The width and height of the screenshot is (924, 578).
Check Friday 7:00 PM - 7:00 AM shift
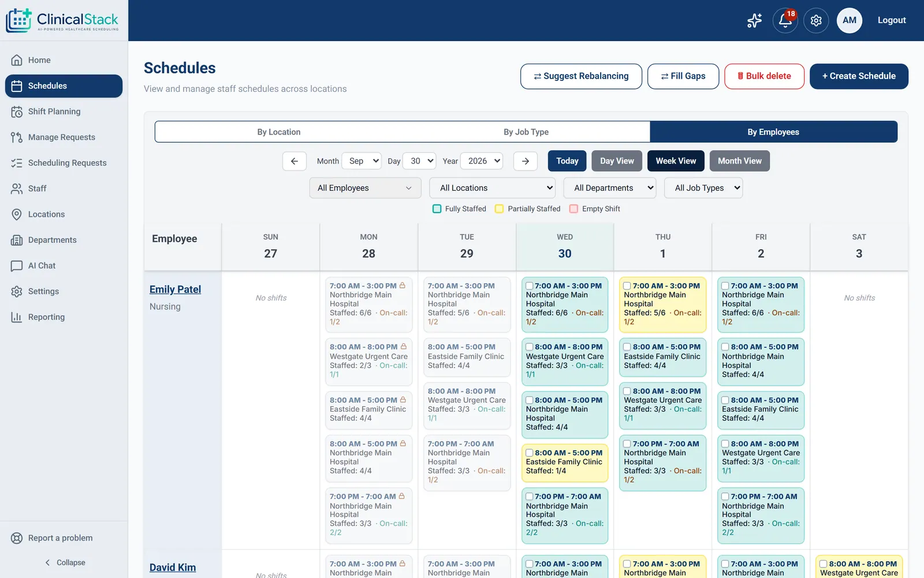[x=725, y=497]
